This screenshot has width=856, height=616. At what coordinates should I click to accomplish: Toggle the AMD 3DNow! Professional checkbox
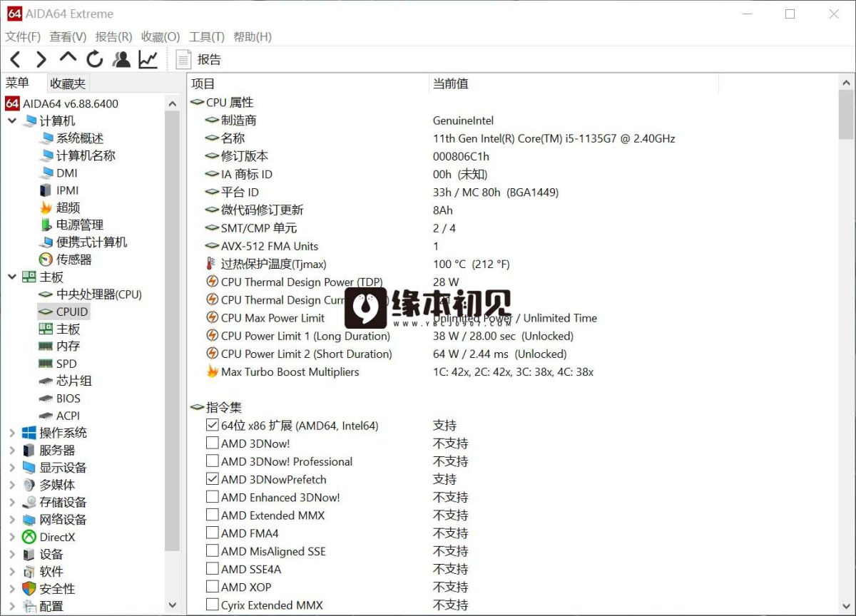coord(212,461)
